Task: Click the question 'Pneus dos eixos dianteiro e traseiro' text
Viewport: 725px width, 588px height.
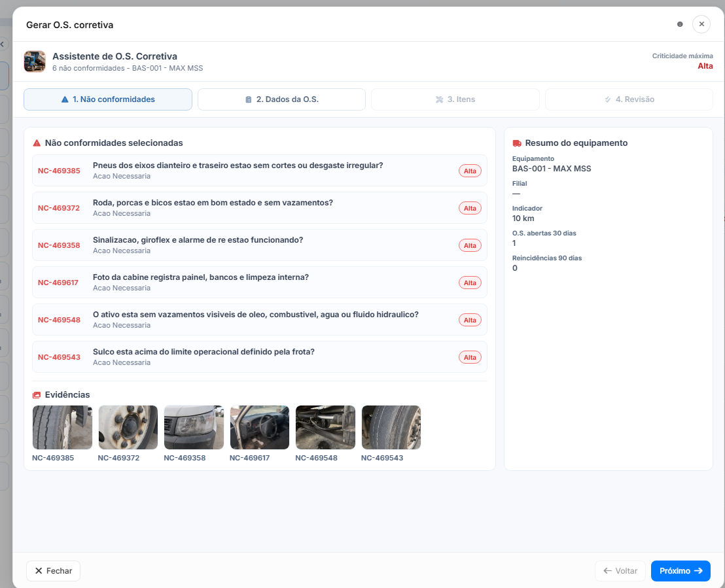Action: coord(238,165)
